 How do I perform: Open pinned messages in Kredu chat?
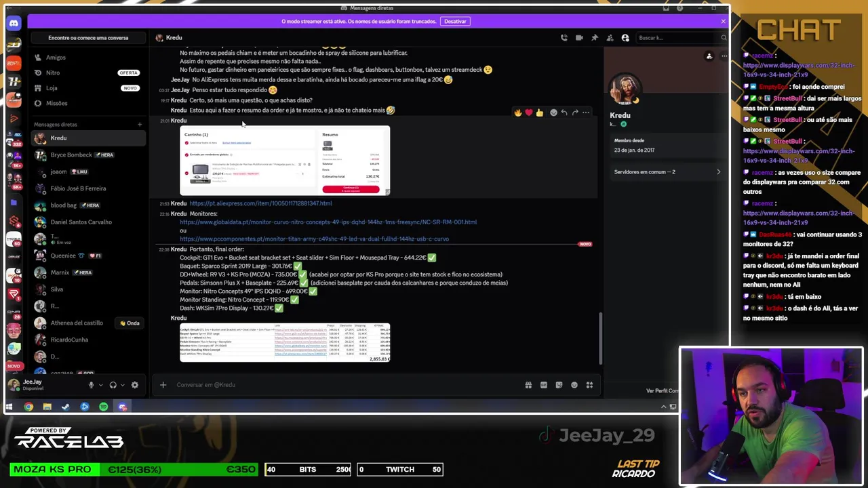[595, 38]
